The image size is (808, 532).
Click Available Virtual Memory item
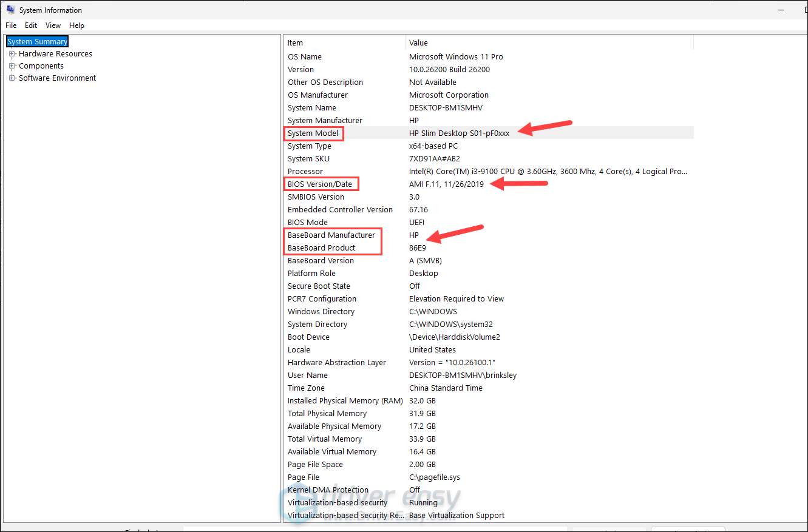(332, 451)
